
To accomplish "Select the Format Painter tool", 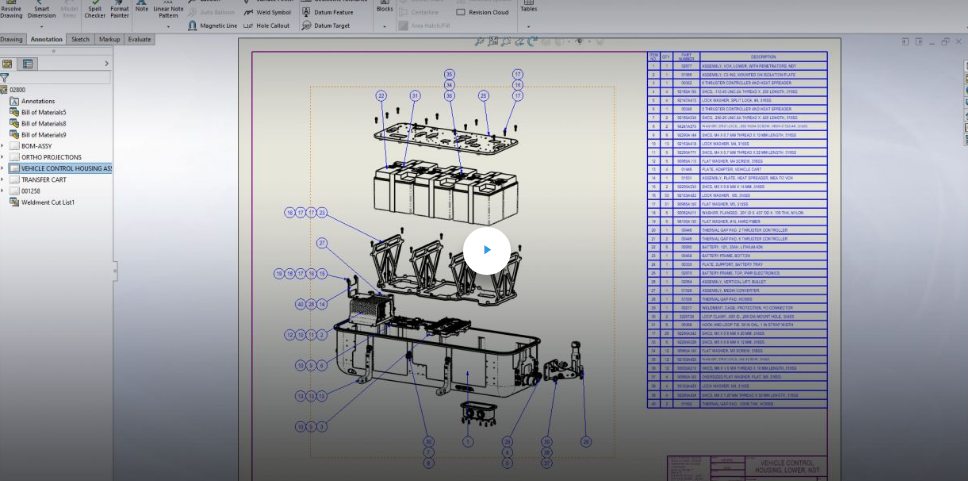I will pos(119,11).
